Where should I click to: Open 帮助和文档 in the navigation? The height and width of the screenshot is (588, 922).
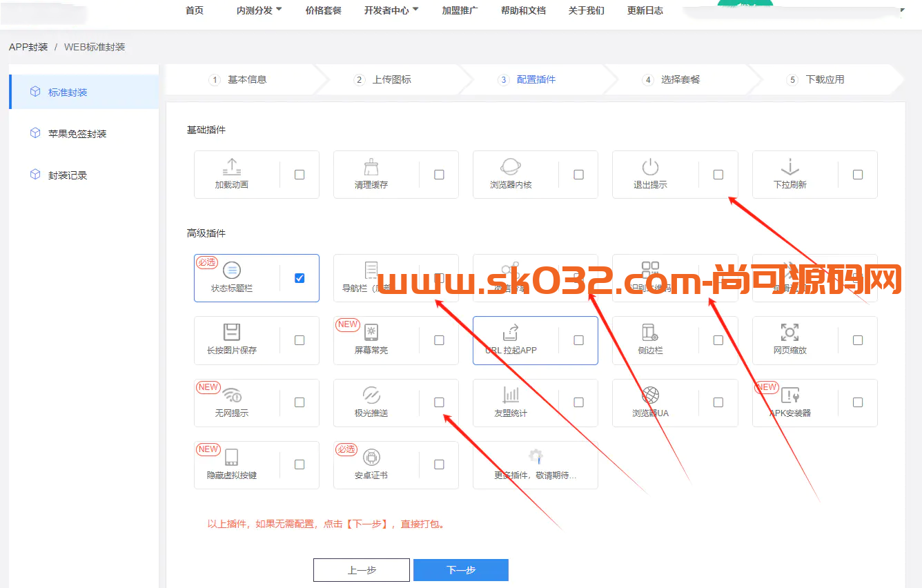click(x=523, y=10)
